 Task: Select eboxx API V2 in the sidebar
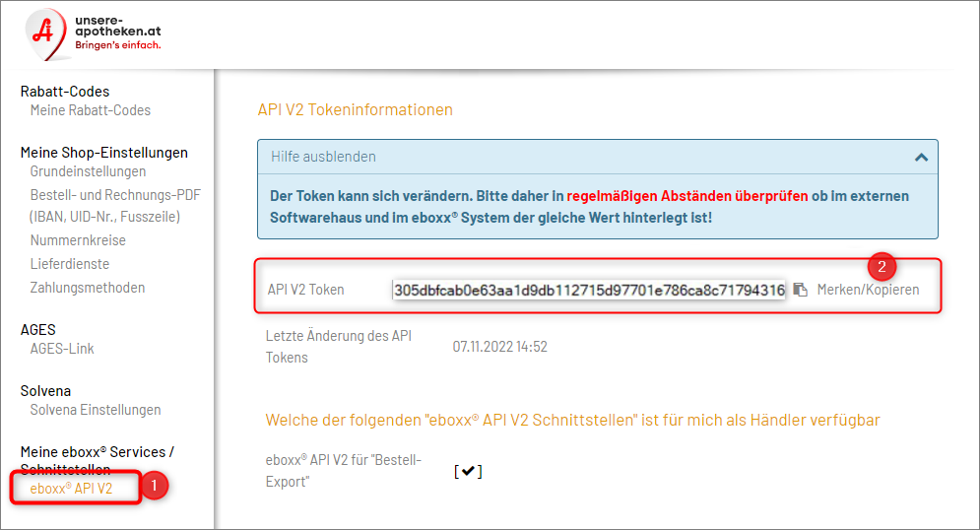pos(71,489)
